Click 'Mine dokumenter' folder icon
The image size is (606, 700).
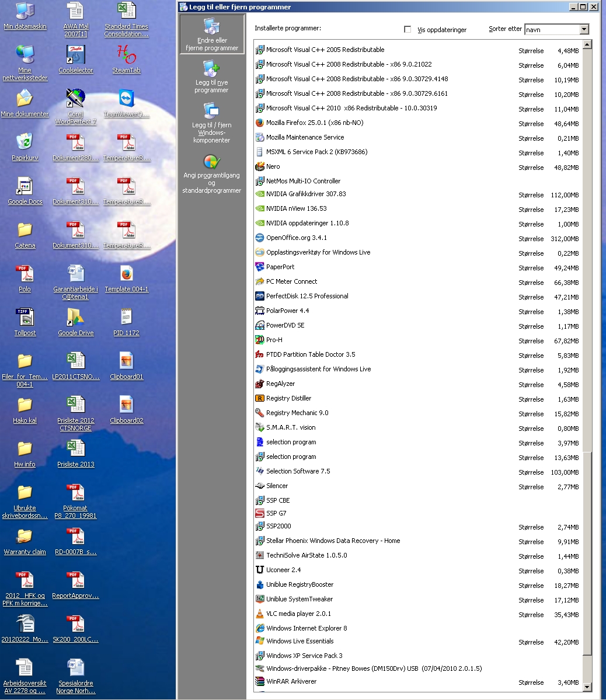click(25, 103)
